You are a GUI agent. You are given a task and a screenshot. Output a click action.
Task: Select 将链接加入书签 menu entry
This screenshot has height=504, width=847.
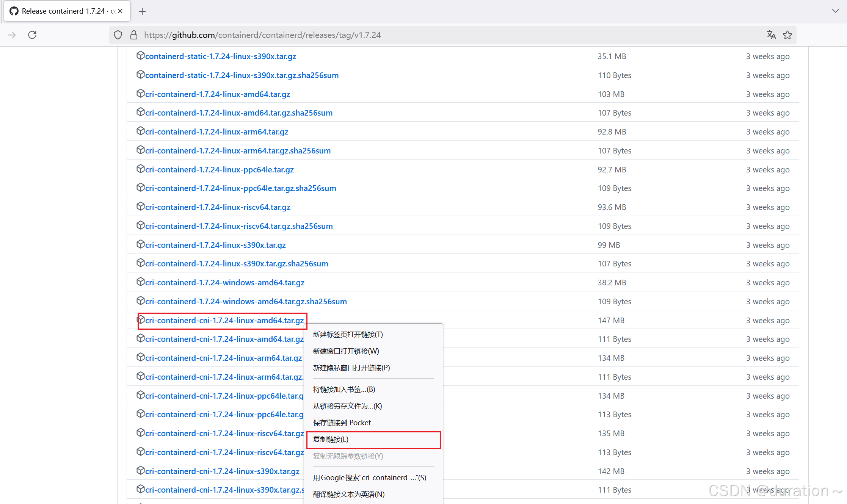click(x=373, y=390)
